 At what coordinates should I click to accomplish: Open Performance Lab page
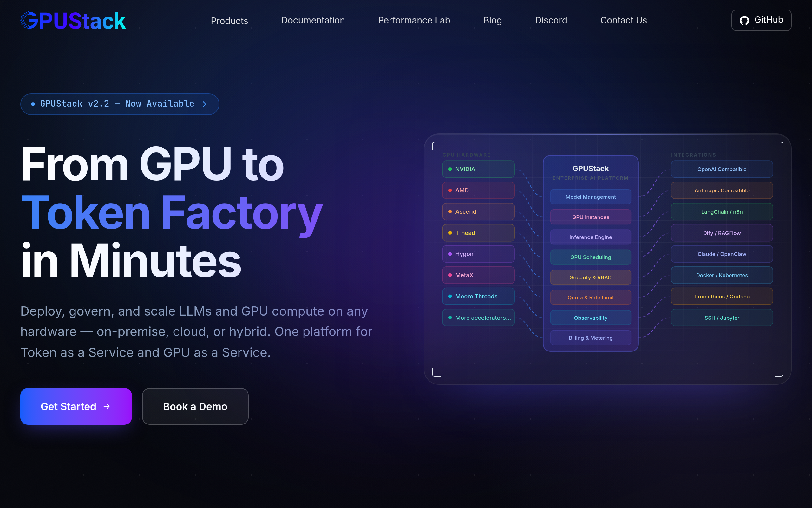[x=414, y=21]
